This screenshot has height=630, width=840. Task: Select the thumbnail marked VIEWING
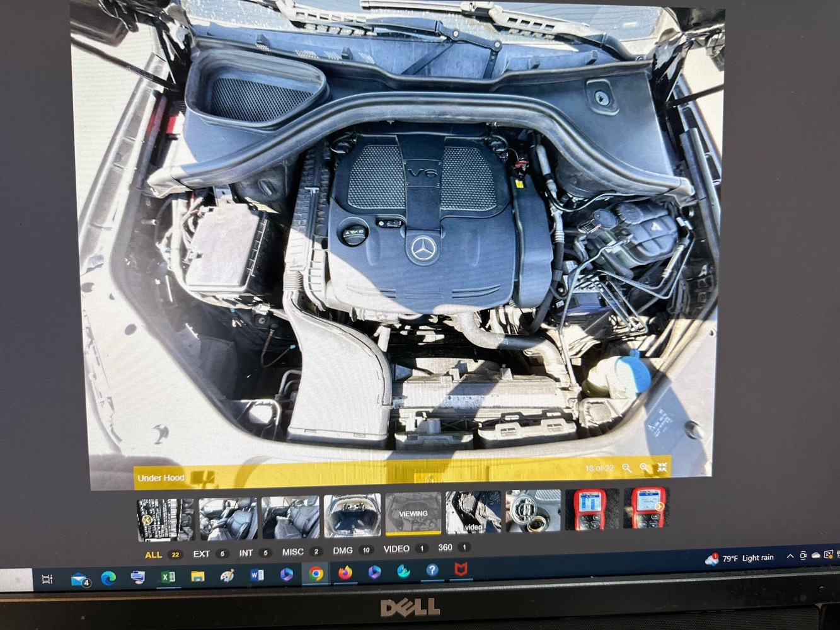pos(413,513)
